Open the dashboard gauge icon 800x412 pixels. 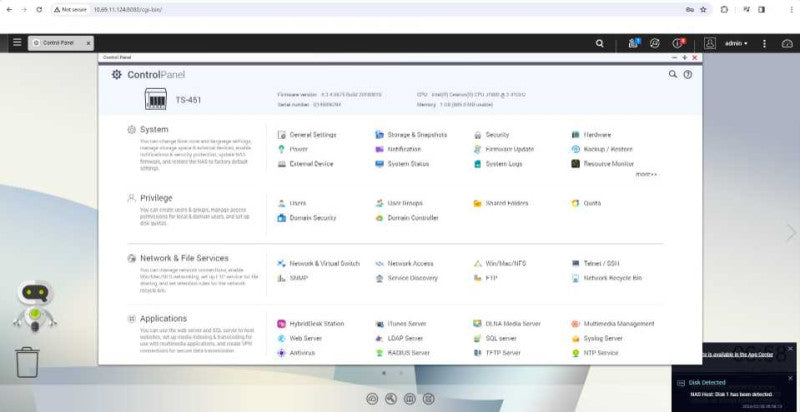point(787,44)
